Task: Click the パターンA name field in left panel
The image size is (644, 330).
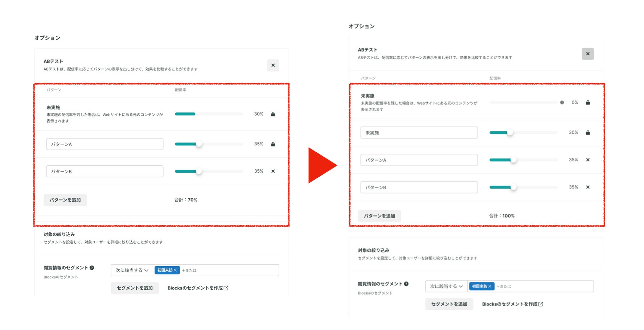Action: pyautogui.click(x=105, y=144)
